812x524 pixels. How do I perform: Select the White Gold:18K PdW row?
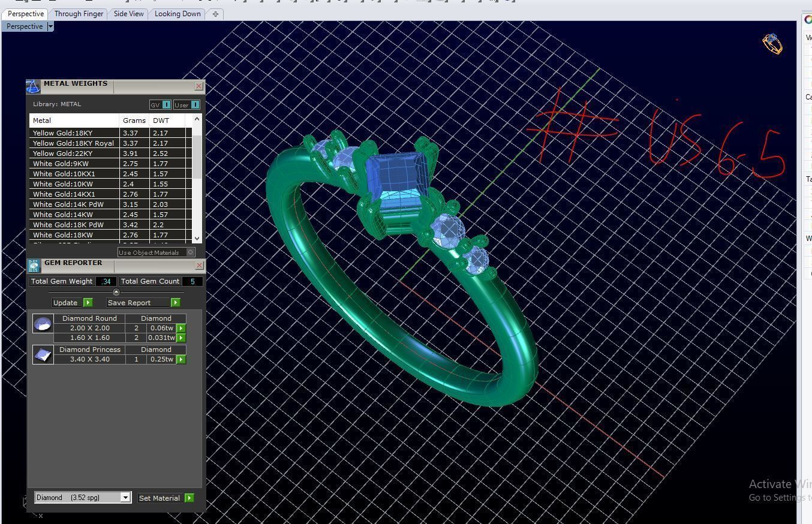pos(110,225)
